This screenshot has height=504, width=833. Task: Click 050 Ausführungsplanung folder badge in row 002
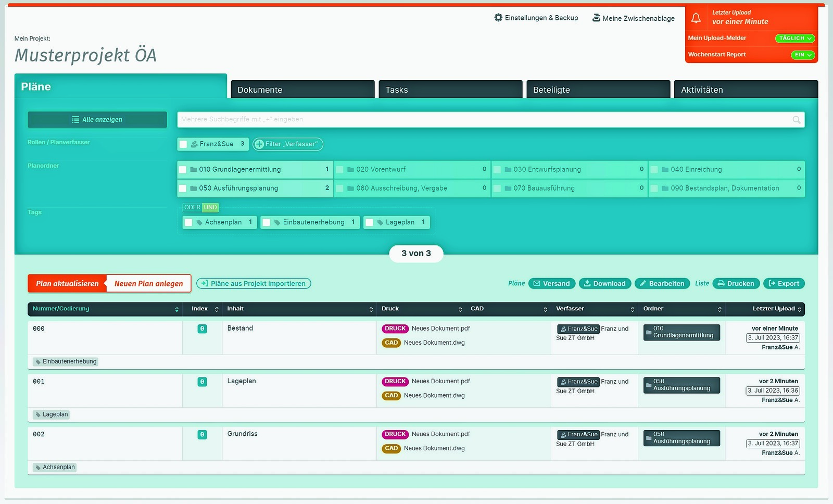point(681,438)
